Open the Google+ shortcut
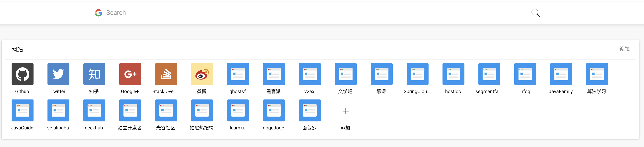The height and width of the screenshot is (147, 644). click(x=130, y=74)
